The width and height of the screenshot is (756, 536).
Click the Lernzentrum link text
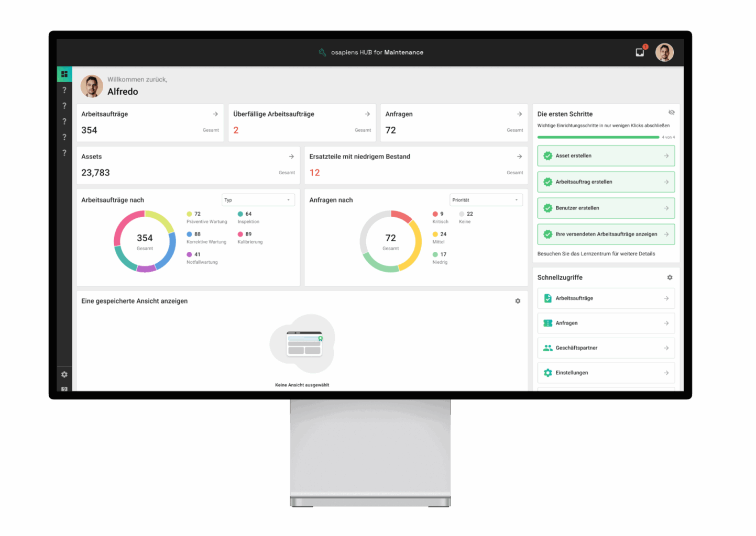[x=596, y=254]
